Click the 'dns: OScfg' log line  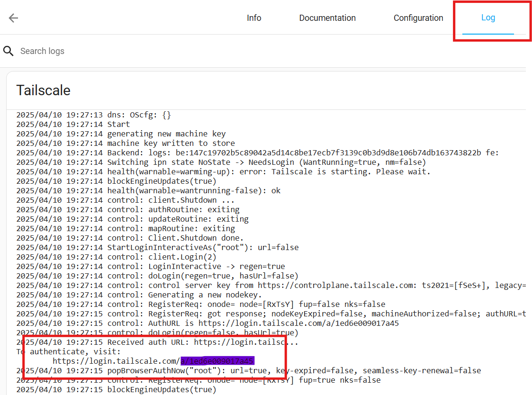(139, 115)
